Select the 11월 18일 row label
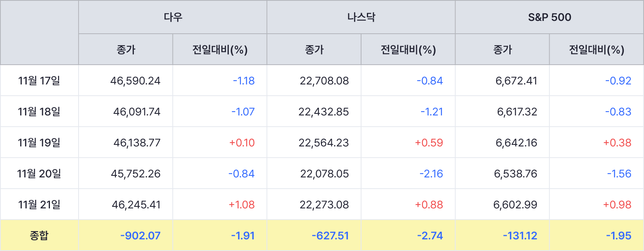 coord(39,112)
